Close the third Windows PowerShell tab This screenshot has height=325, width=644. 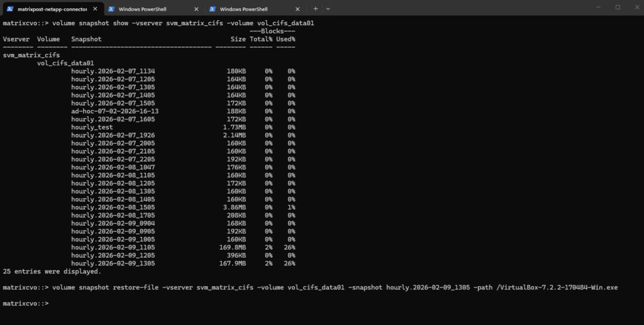click(297, 9)
